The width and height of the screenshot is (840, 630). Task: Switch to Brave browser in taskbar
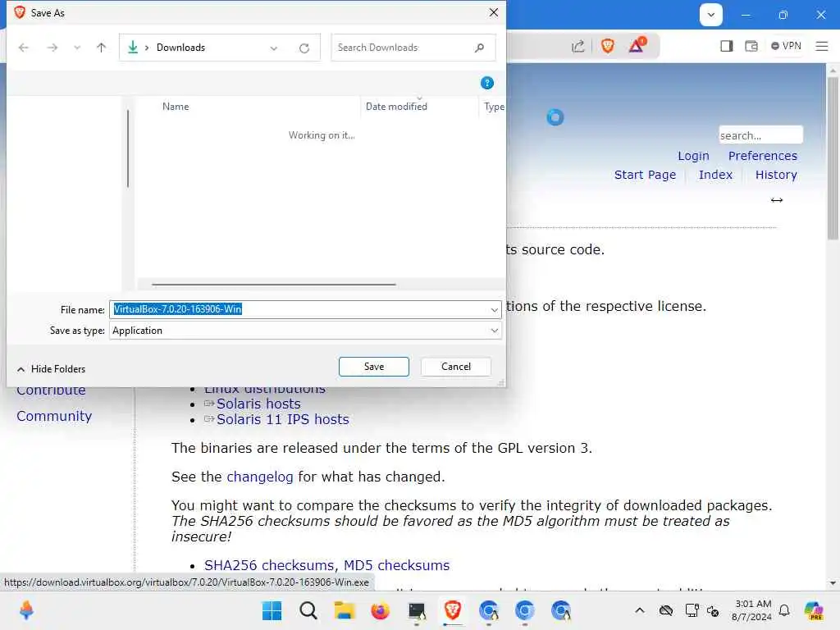pyautogui.click(x=453, y=610)
